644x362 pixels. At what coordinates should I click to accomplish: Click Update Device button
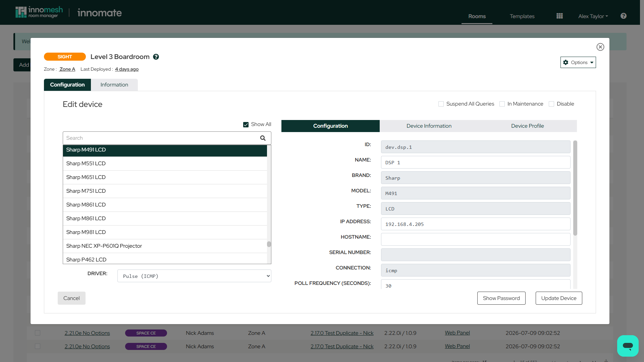(x=559, y=298)
